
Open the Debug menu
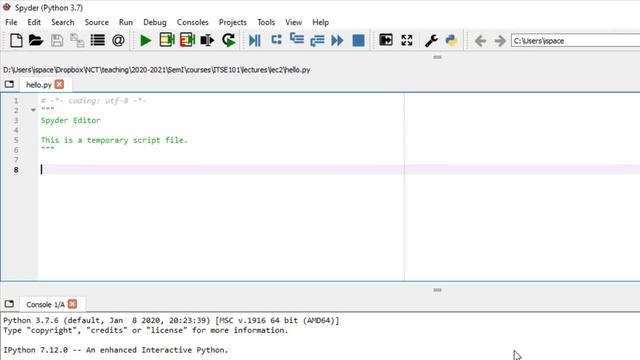pos(155,22)
